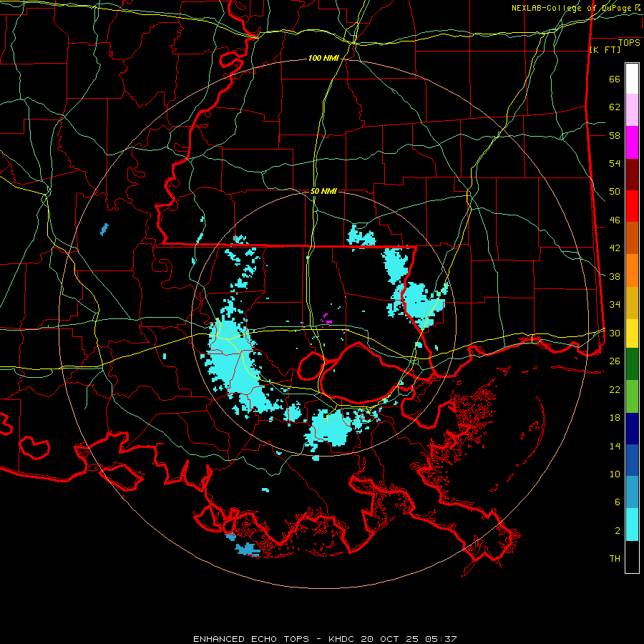Click the light pink legend swatch
Screen dimensions: 644x644
632,109
